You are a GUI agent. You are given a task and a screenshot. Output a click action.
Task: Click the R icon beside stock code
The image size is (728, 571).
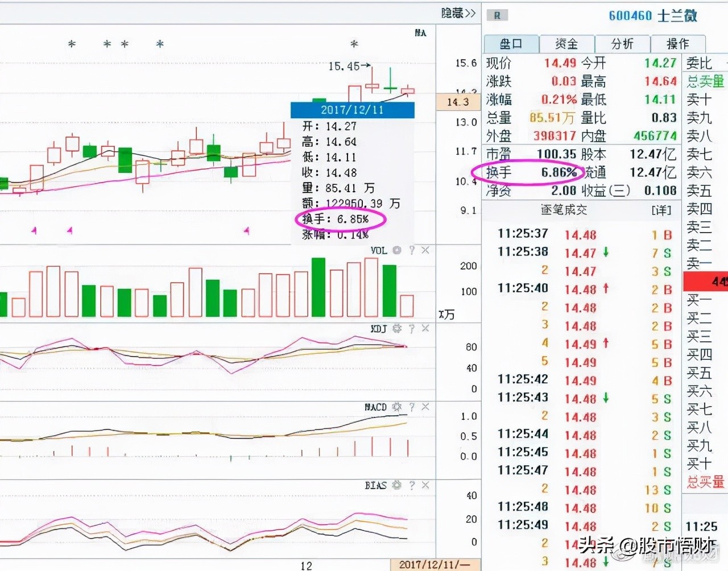click(x=497, y=15)
